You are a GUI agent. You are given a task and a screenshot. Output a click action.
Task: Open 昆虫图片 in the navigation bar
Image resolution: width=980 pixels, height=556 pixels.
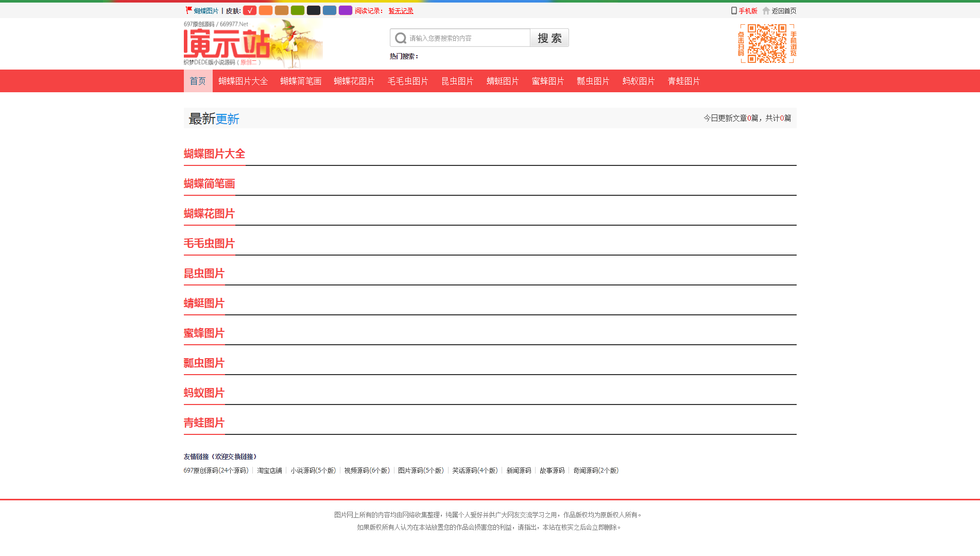coord(457,81)
